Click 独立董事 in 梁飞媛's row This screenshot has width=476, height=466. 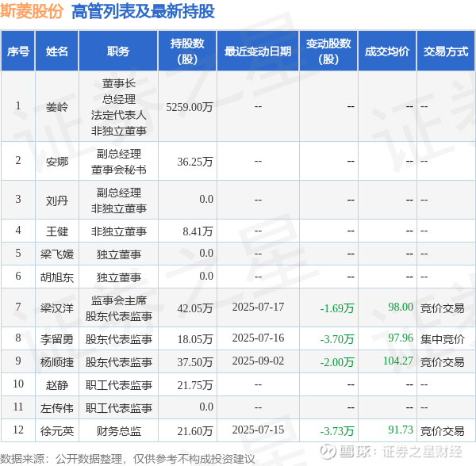click(x=119, y=254)
